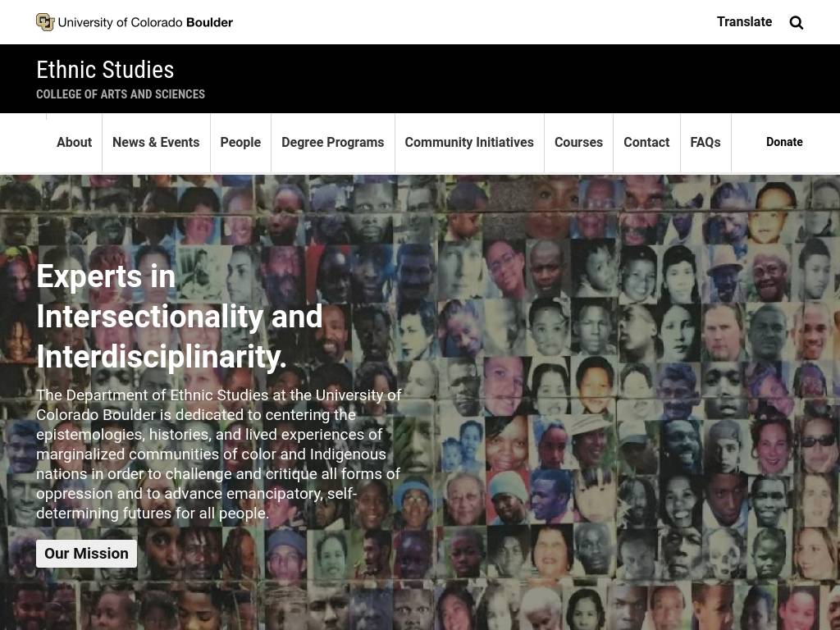Viewport: 840px width, 630px height.
Task: Click the University of Colorado Boulder wordmark
Action: (x=145, y=22)
